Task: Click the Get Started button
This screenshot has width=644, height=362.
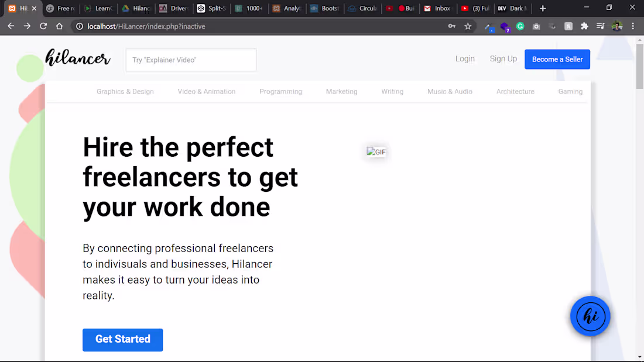Action: click(x=123, y=339)
